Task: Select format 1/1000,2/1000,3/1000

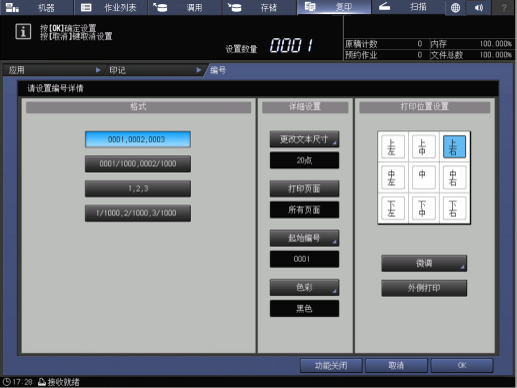Action: coord(138,213)
